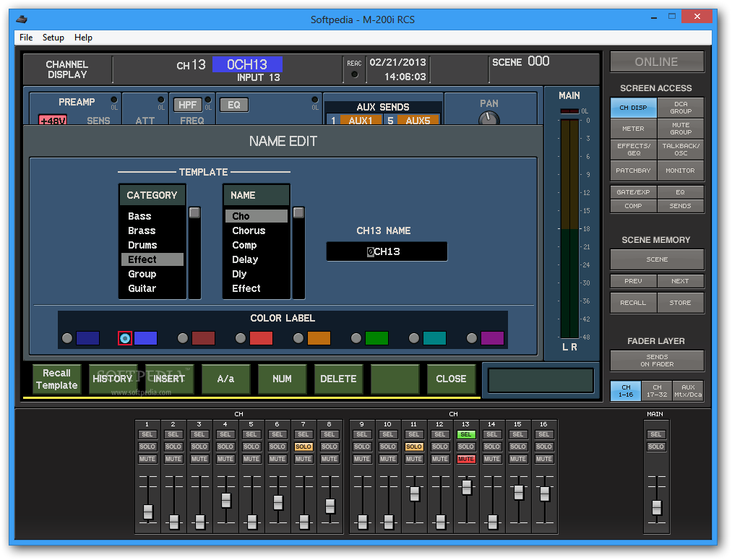Select the purple color radio button

click(472, 338)
